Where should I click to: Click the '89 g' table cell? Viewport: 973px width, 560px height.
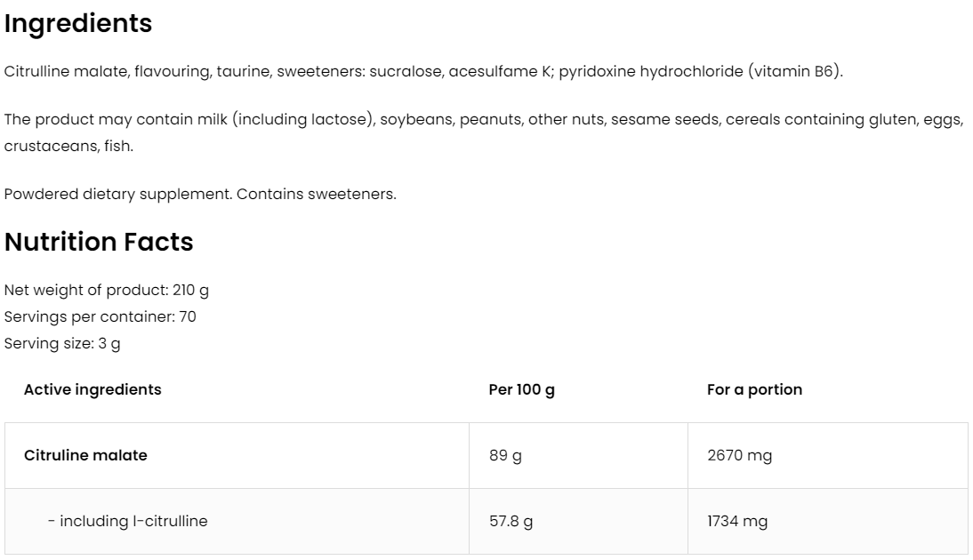coord(505,455)
